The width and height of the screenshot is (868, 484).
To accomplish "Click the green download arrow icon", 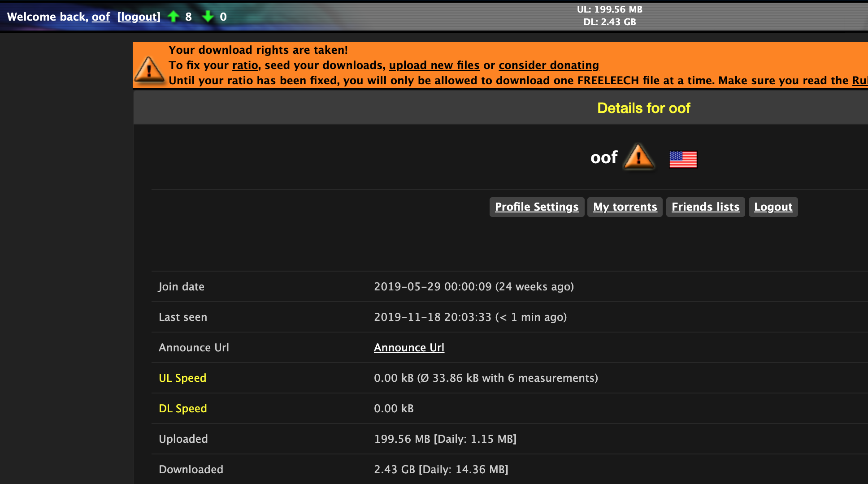I will [208, 16].
